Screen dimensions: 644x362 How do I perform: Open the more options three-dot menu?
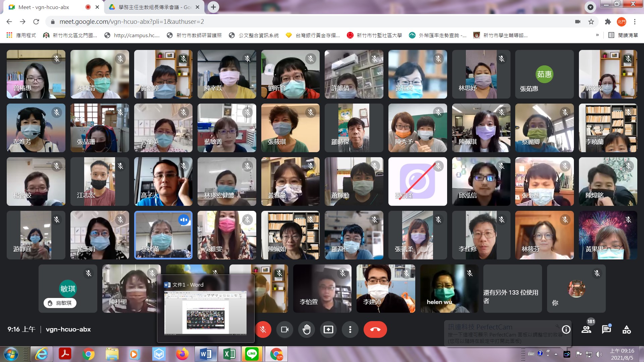(350, 329)
